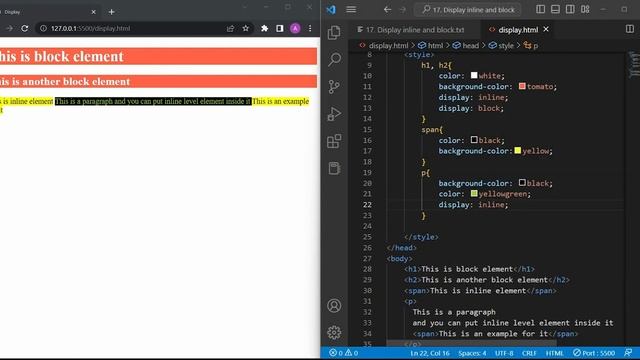Image resolution: width=640 pixels, height=360 pixels.
Task: Click black paragraph text in browser page
Action: point(153,101)
